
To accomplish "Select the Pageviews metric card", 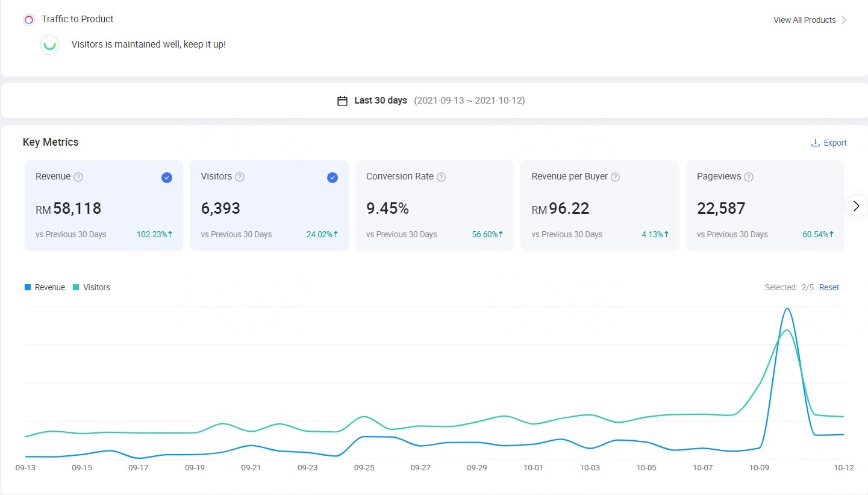I will 764,205.
